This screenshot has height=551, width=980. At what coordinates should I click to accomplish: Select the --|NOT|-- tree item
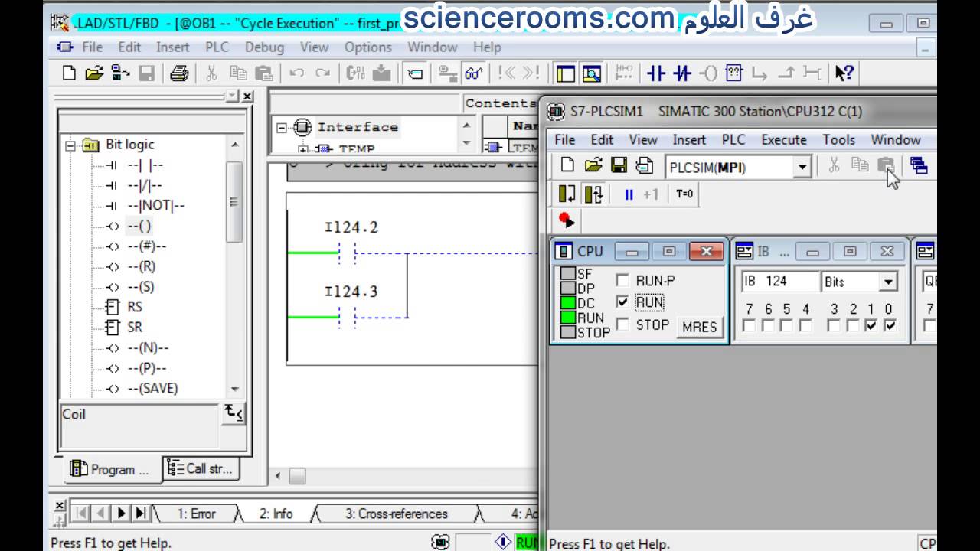155,205
